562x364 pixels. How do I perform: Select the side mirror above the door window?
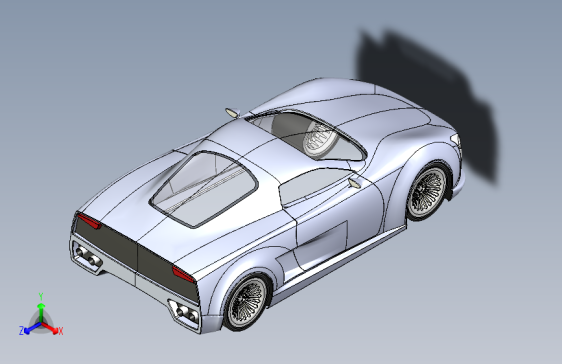tap(355, 183)
